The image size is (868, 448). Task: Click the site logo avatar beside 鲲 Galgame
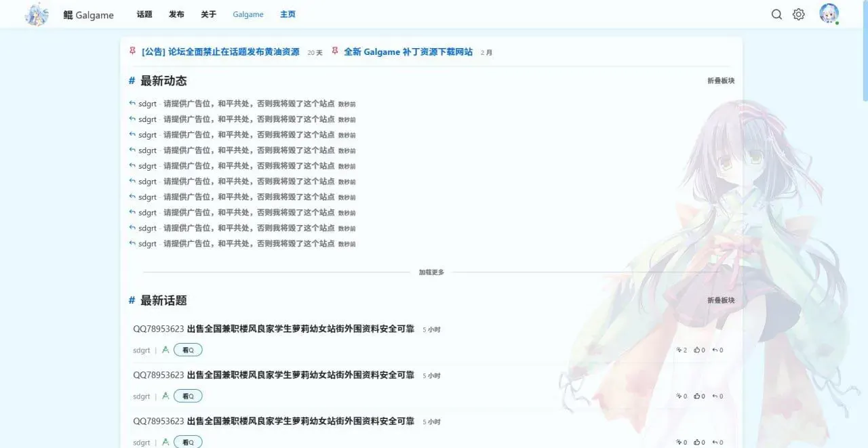coord(37,14)
